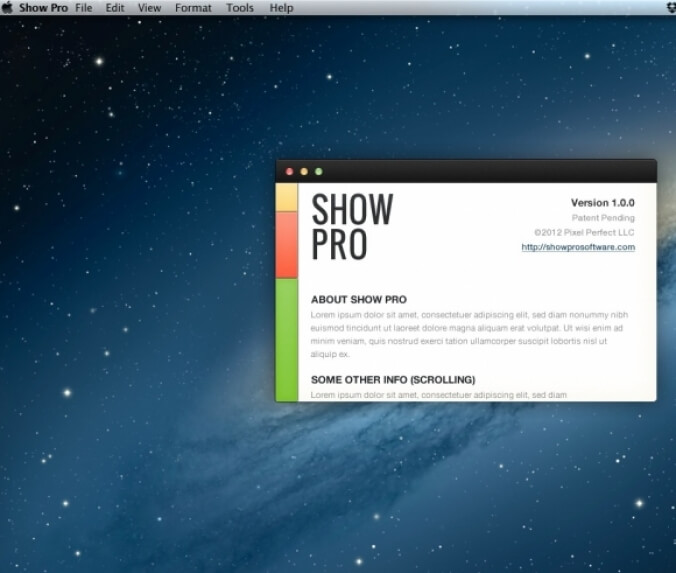This screenshot has height=573, width=676.
Task: Open the Show Pro application menu
Action: pos(43,8)
